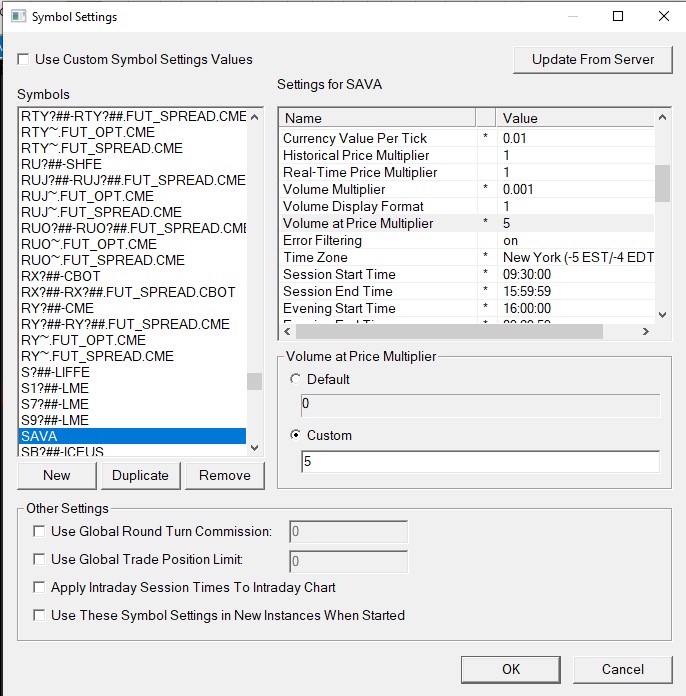Screen dimensions: 686x696
Task: Select Currency Value Per Tick row
Action: [x=467, y=138]
